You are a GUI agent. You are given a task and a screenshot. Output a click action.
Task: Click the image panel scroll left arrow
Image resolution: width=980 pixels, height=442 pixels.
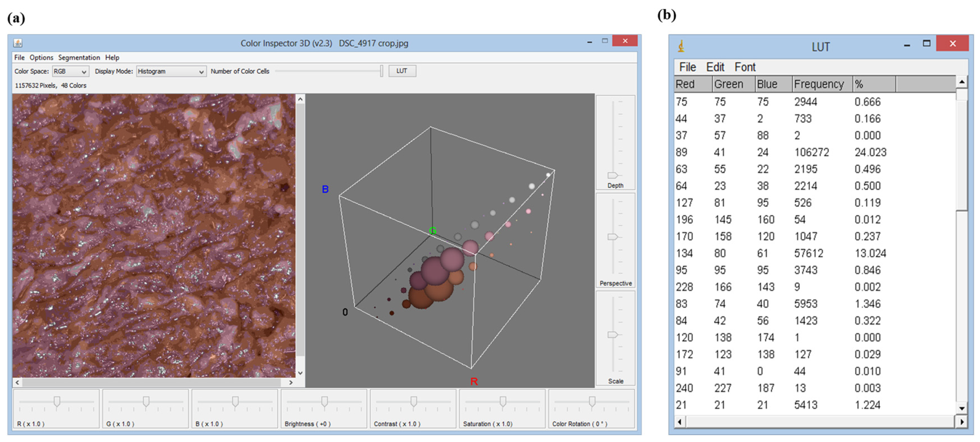(18, 382)
